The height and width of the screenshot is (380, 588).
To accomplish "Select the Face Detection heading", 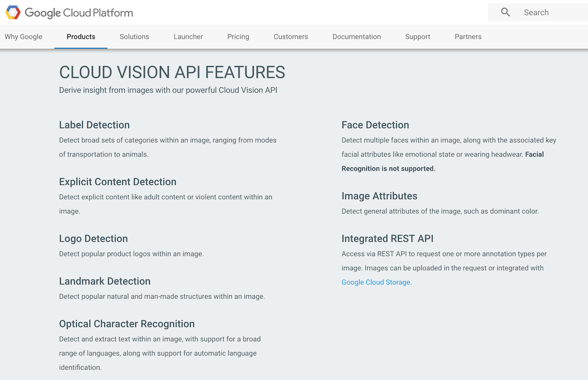I will coord(375,125).
